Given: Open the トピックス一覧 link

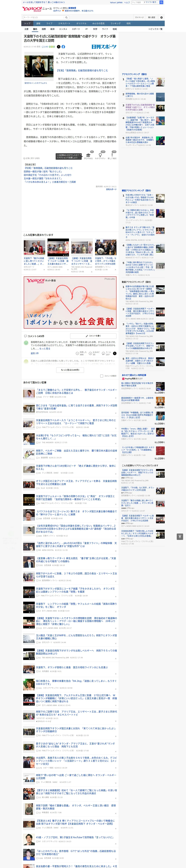Looking at the screenshot, I should [x=155, y=29].
